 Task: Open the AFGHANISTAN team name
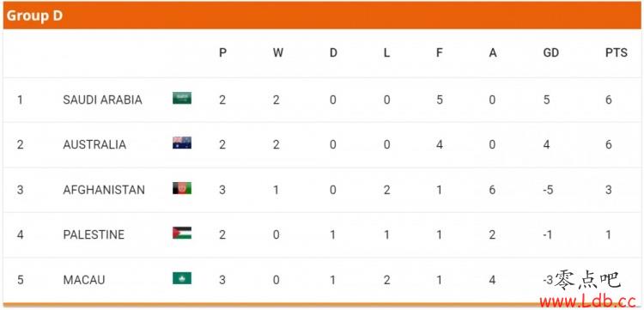click(104, 190)
